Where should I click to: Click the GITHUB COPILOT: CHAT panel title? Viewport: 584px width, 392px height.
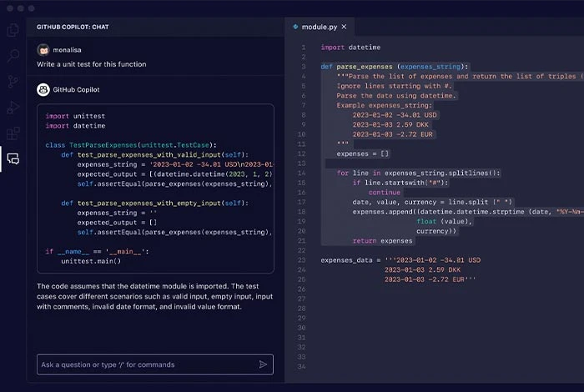(73, 27)
